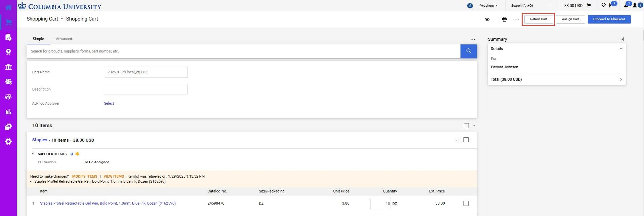
Task: Click the VIEW ITEMS link
Action: (114, 176)
